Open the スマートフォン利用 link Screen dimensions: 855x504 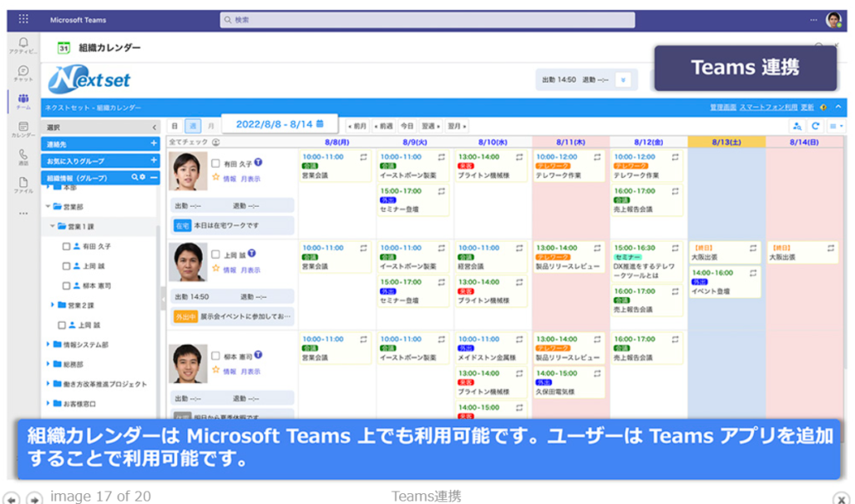point(768,108)
